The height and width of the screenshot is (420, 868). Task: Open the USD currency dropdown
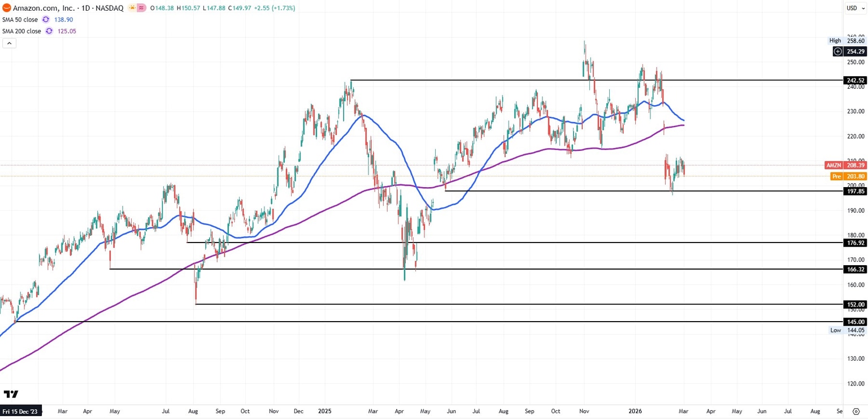pos(855,8)
